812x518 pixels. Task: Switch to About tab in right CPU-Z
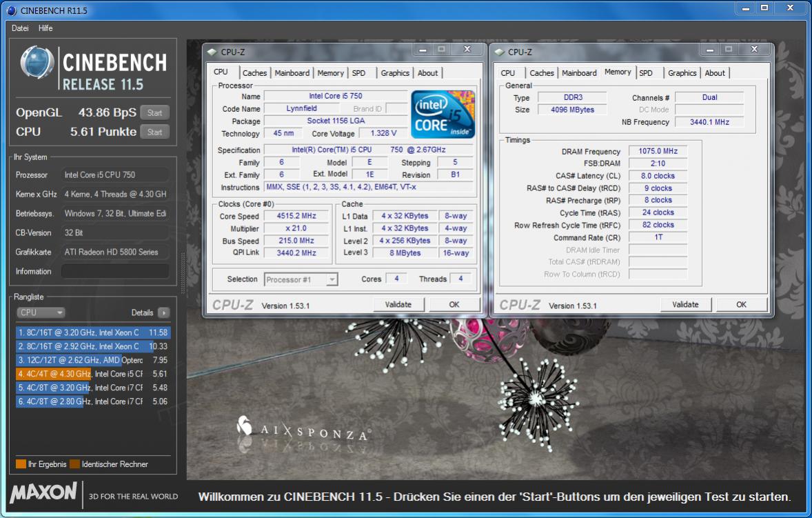coord(715,73)
